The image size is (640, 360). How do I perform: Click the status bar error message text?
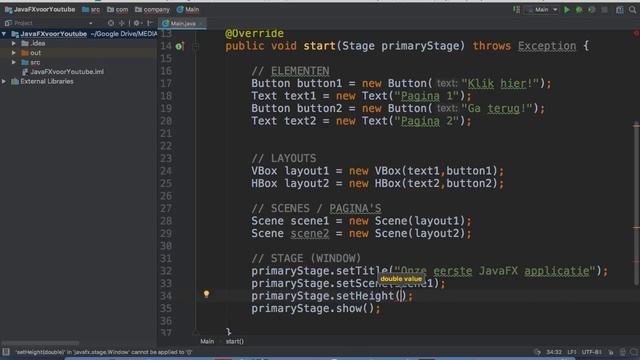pyautogui.click(x=104, y=352)
